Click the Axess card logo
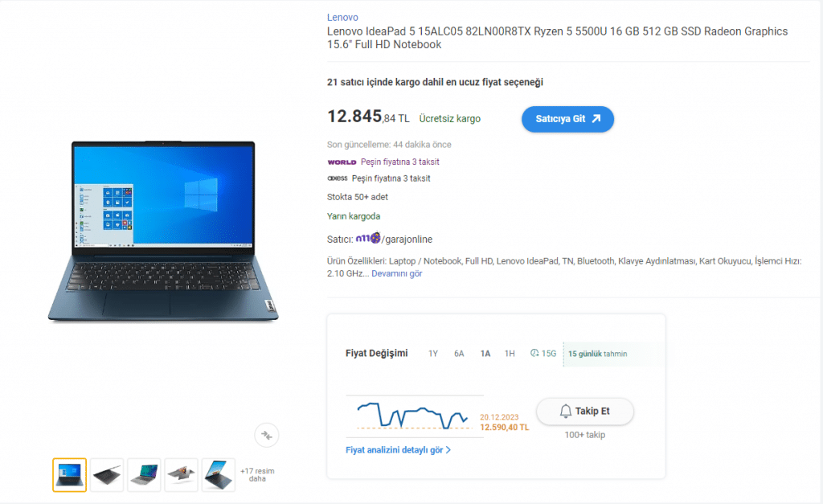This screenshot has height=504, width=823. [x=338, y=178]
